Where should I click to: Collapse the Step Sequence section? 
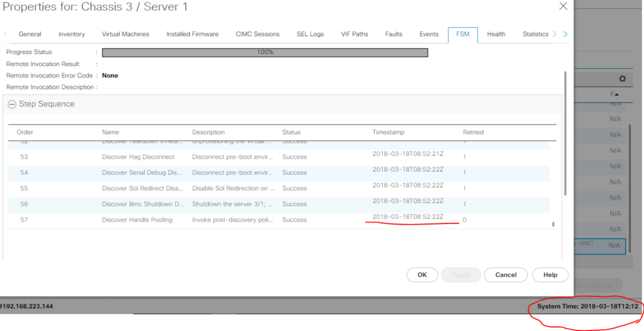point(13,104)
